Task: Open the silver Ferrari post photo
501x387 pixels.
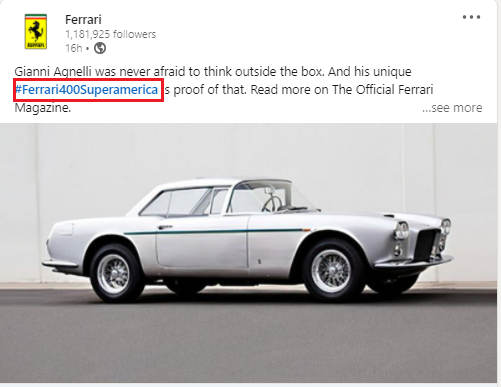Action: [248, 253]
